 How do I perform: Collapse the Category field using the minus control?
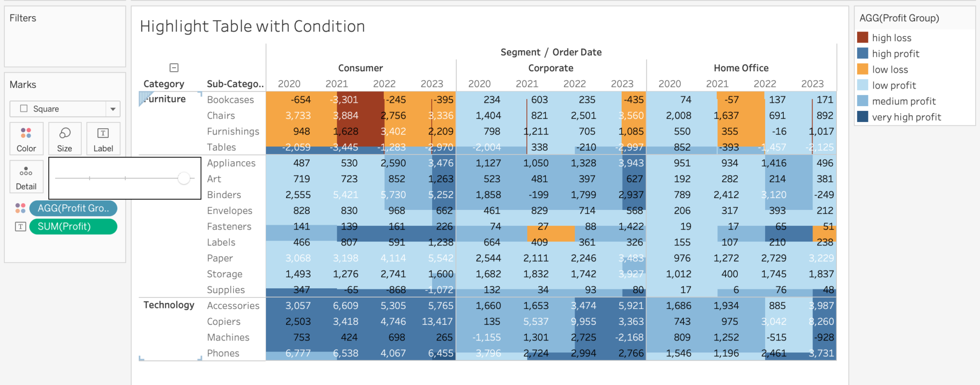[174, 67]
